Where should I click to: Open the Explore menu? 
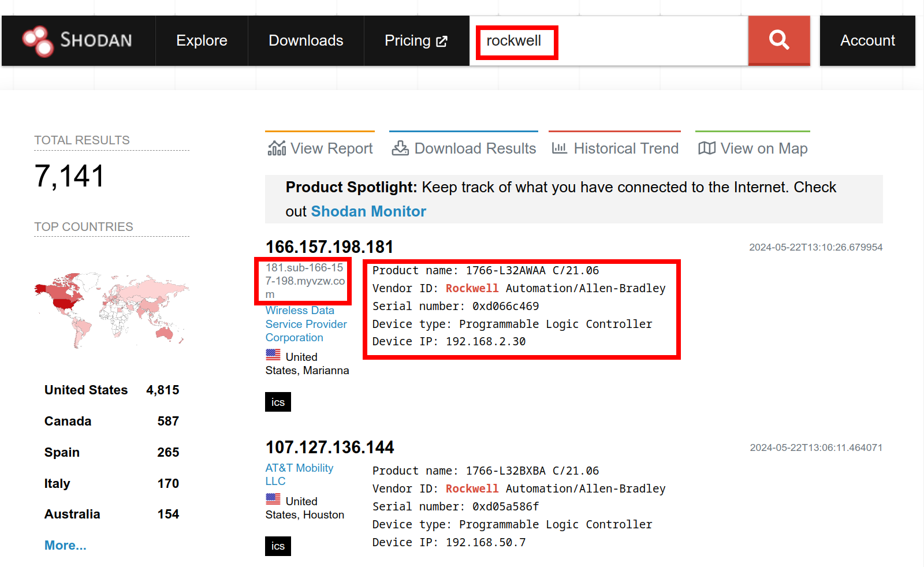[202, 40]
